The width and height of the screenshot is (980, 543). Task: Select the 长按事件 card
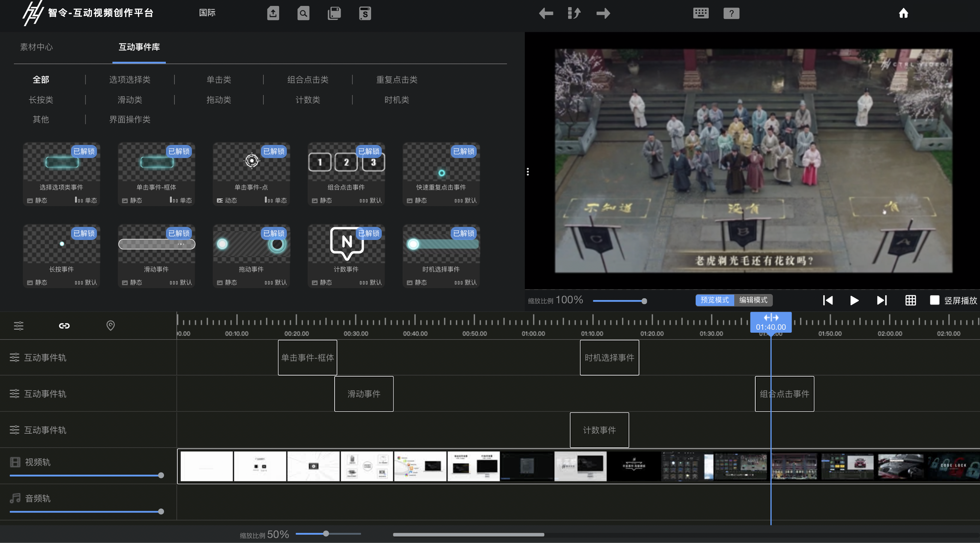click(61, 256)
